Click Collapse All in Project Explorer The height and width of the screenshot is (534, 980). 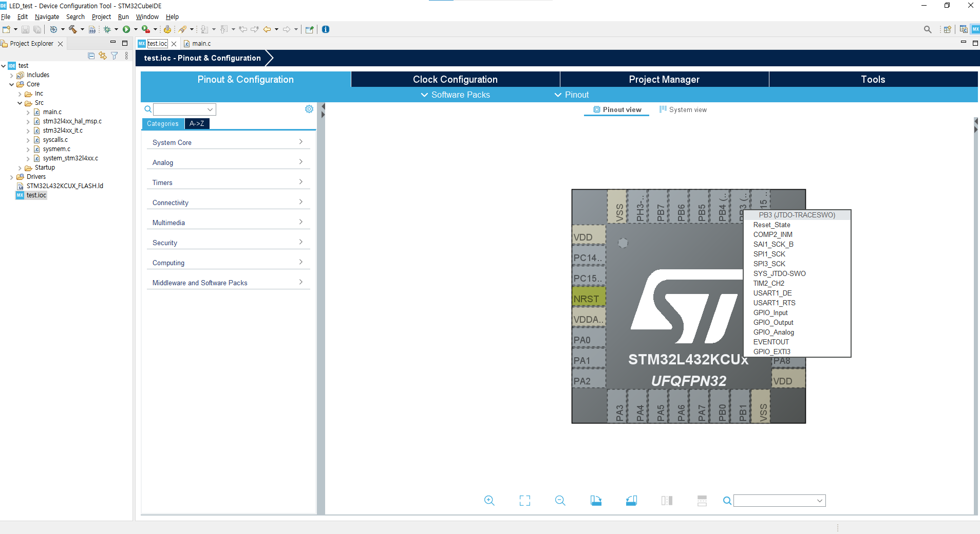(91, 56)
